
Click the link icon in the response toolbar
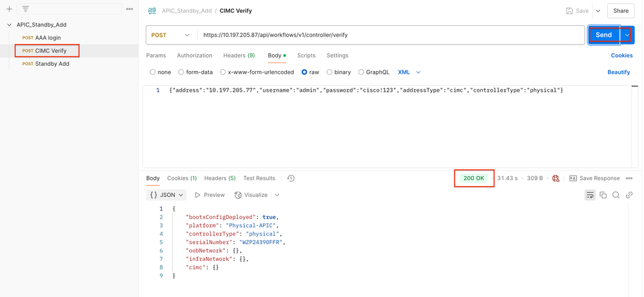629,195
